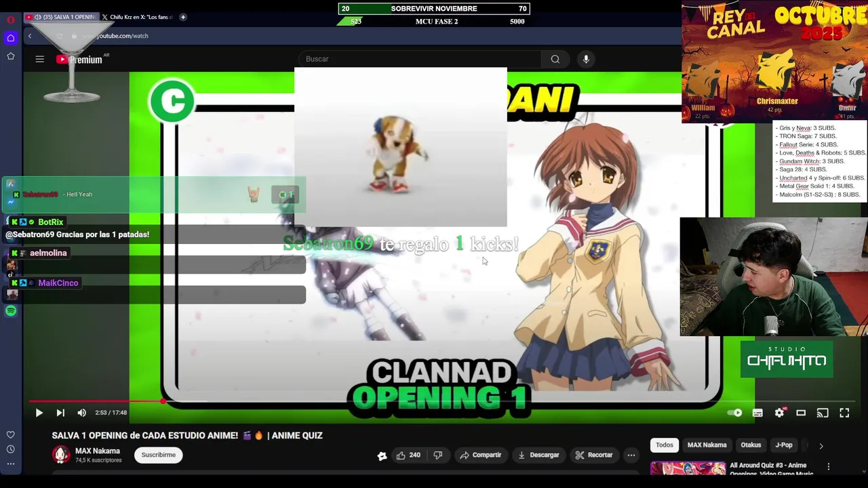This screenshot has height=488, width=868.
Task: Cast the video to a device
Action: tap(823, 413)
